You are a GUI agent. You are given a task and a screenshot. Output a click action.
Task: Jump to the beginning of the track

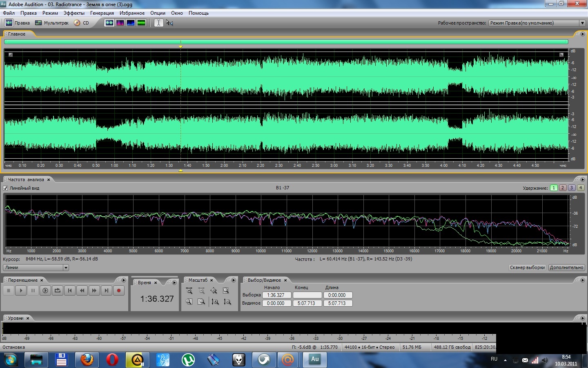pyautogui.click(x=70, y=290)
